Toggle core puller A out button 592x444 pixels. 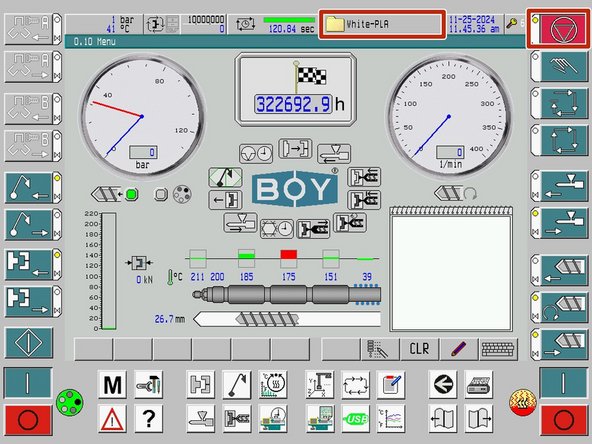[x=33, y=67]
